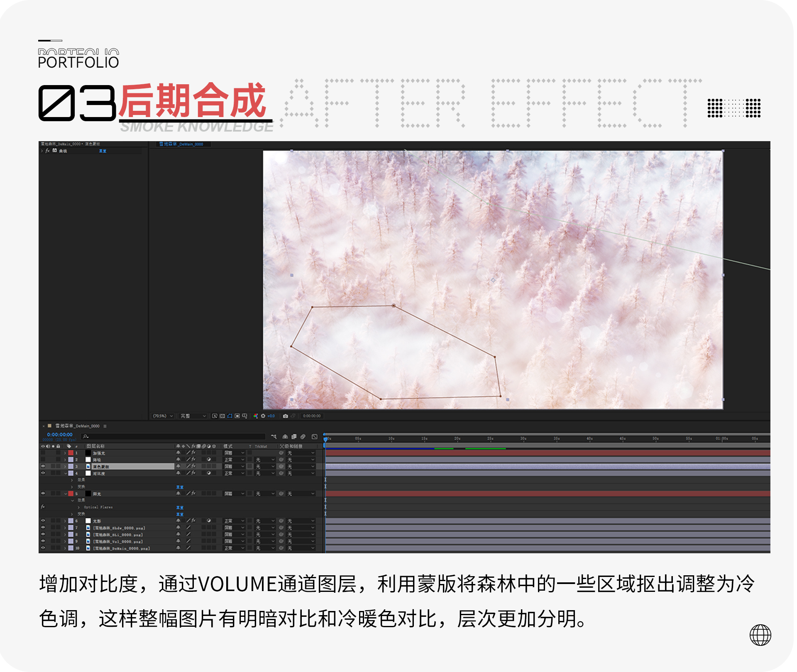The image size is (797, 672).
Task: Toggle the shy switch on layer 7
Action: click(178, 528)
